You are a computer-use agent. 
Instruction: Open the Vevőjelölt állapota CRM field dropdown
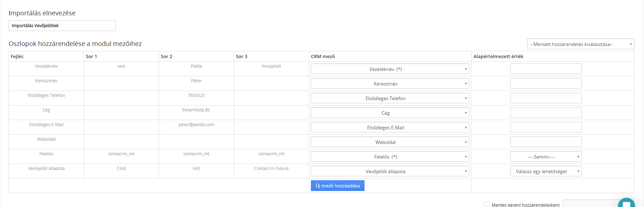click(x=390, y=171)
